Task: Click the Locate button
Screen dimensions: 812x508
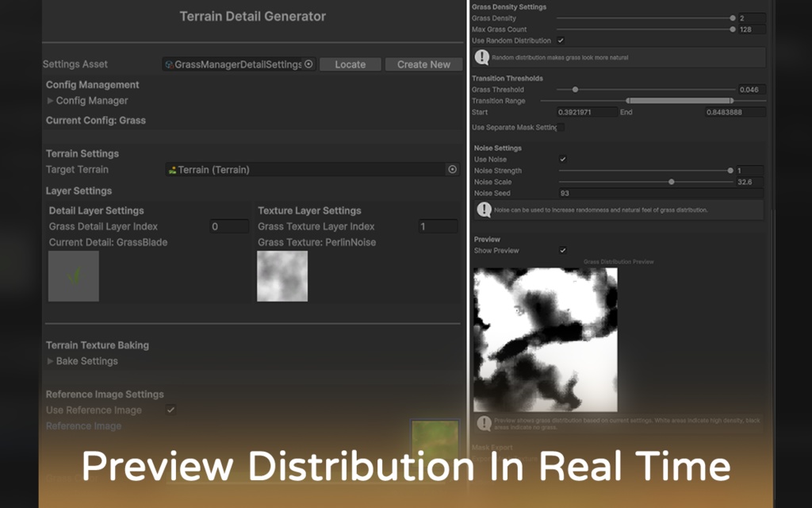Action: [x=350, y=64]
